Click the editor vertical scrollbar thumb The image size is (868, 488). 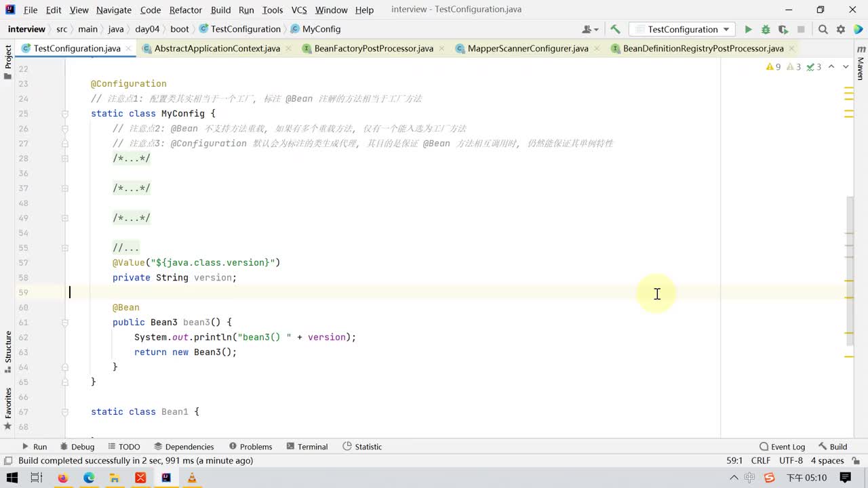tap(850, 271)
